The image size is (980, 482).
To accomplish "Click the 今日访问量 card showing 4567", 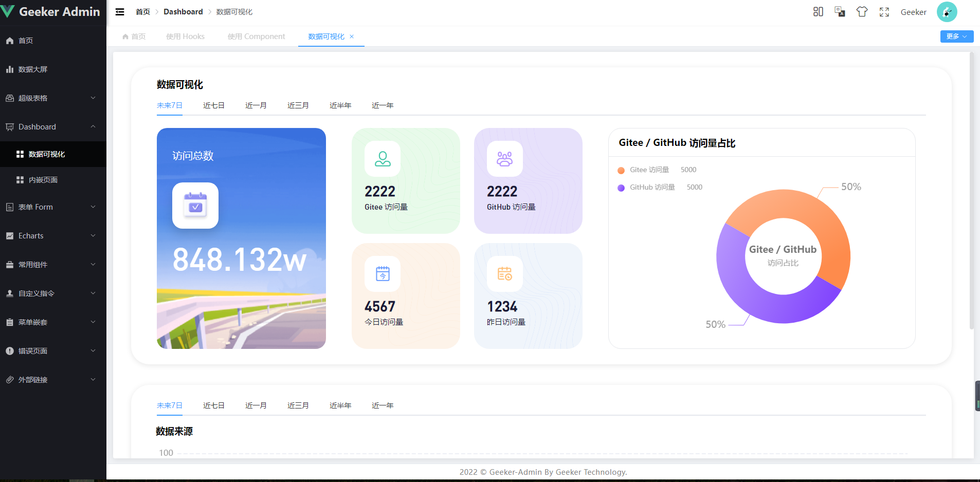I will [x=406, y=296].
